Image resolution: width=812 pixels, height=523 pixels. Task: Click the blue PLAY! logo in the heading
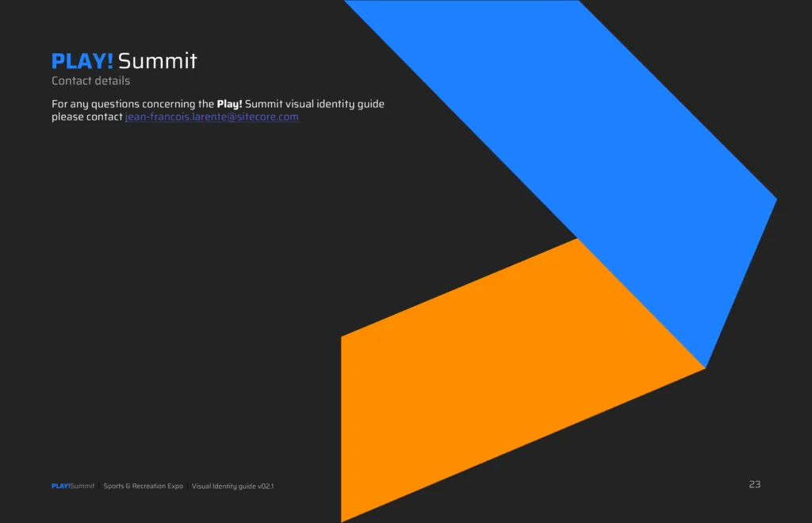tap(82, 61)
